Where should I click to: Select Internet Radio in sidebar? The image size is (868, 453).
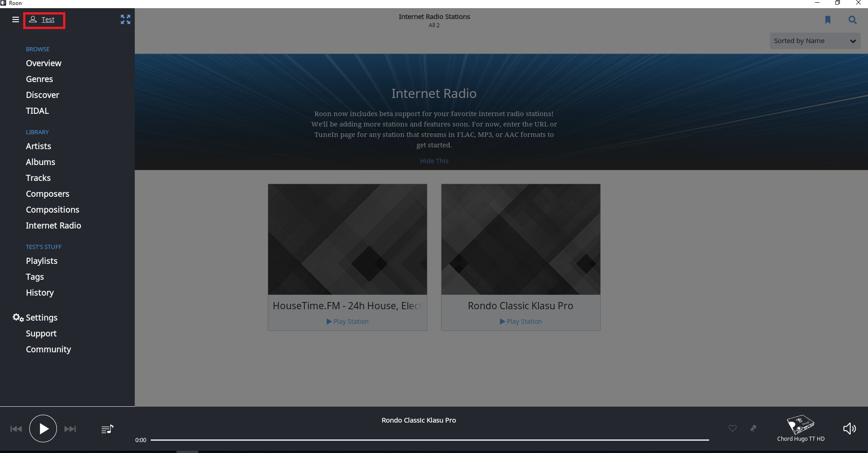(x=54, y=225)
